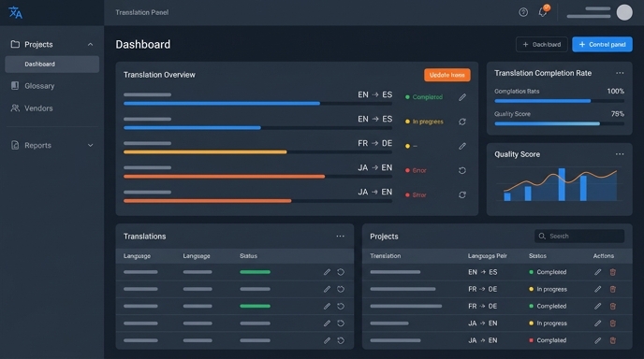Open Translation Completion Rate options menu
The height and width of the screenshot is (359, 644).
pyautogui.click(x=620, y=73)
